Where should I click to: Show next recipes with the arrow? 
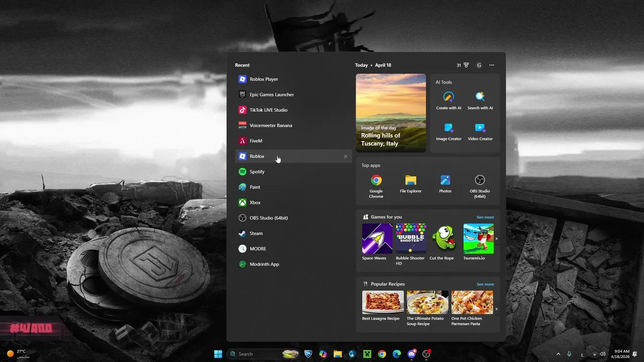coord(497,309)
